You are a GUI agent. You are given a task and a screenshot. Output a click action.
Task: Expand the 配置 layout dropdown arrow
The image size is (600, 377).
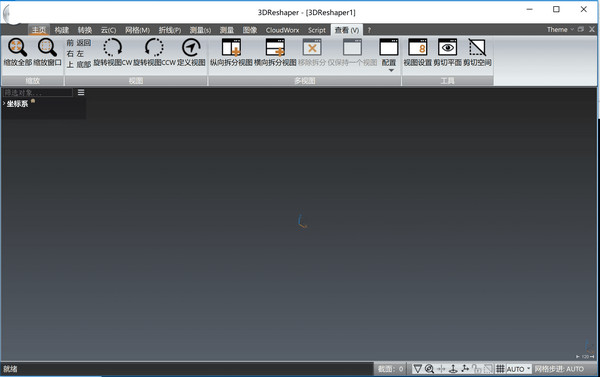click(x=391, y=70)
